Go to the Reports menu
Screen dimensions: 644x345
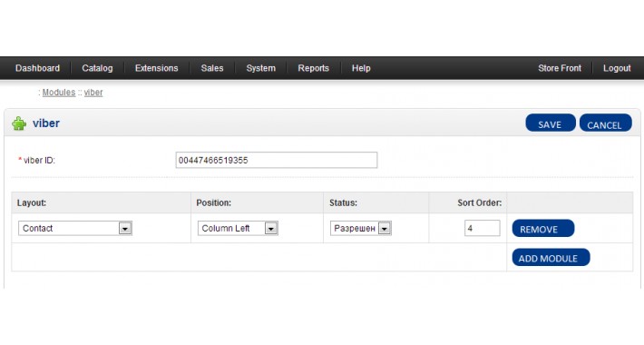[313, 68]
